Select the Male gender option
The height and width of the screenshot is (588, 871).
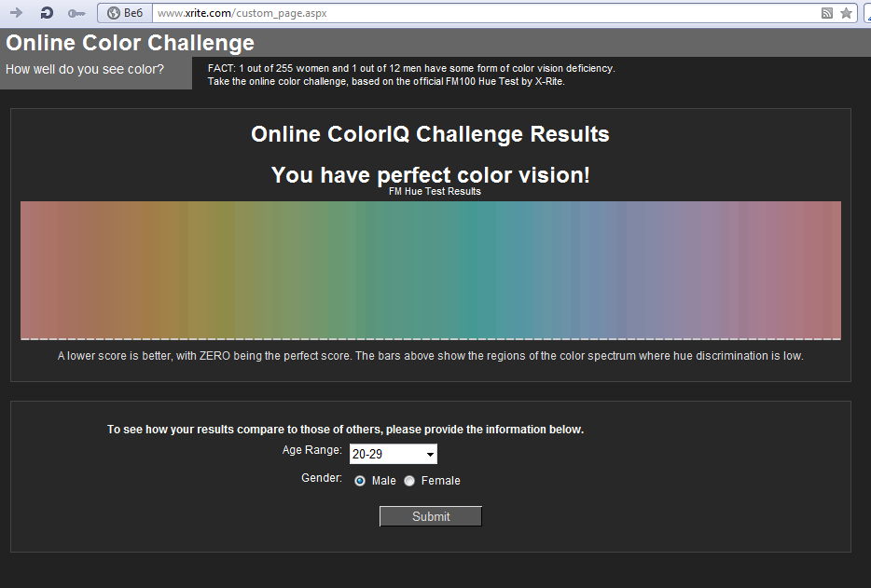[x=360, y=481]
